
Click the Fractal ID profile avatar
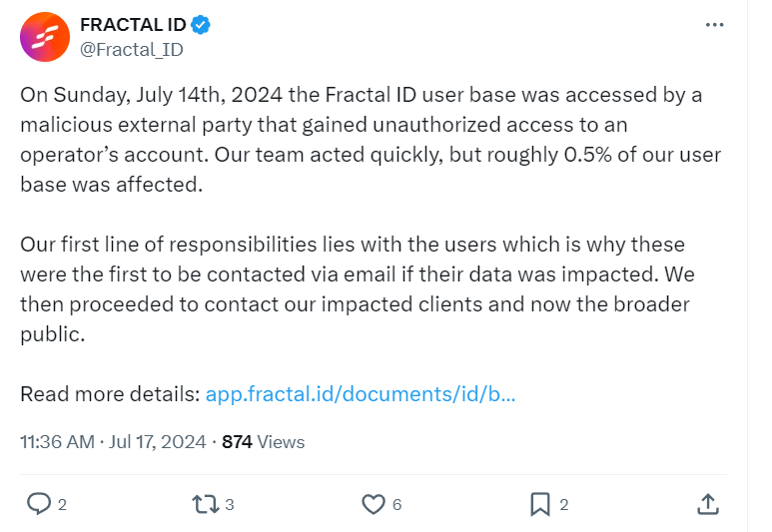45,37
